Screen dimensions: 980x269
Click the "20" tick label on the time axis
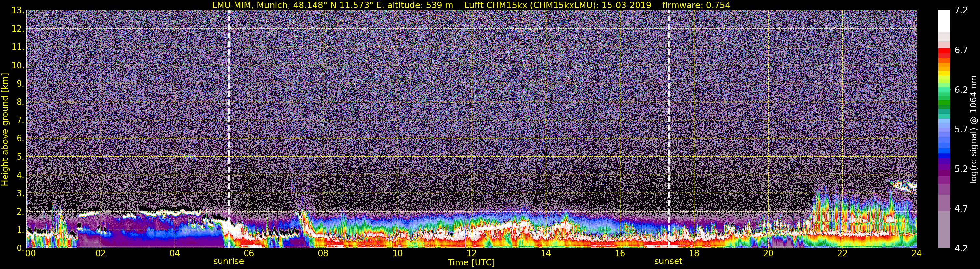coord(768,253)
